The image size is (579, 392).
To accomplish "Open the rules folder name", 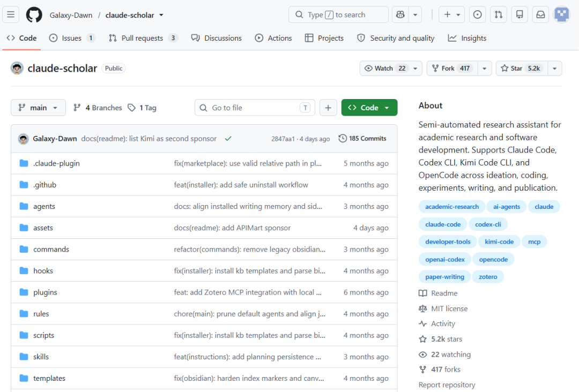I will [41, 314].
